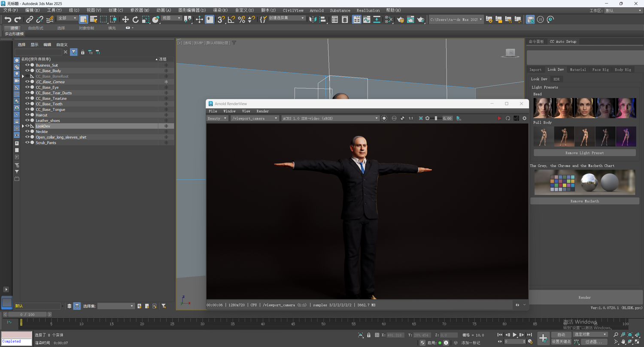Clear the Scene Explorer search with X
644x347 pixels.
(x=66, y=52)
